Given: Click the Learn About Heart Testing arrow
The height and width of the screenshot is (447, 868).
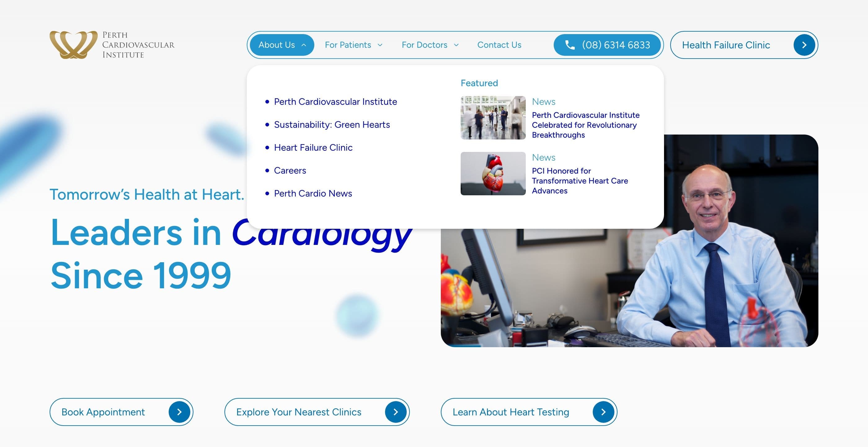Looking at the screenshot, I should 603,412.
